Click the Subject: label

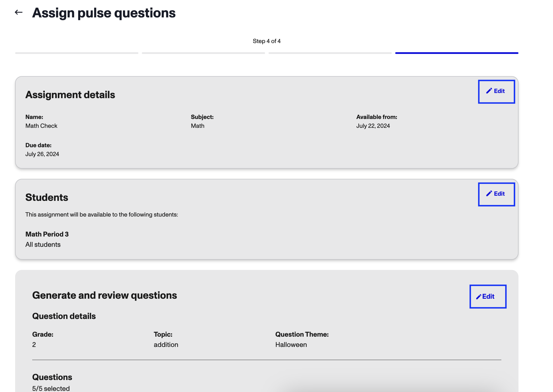(x=202, y=117)
